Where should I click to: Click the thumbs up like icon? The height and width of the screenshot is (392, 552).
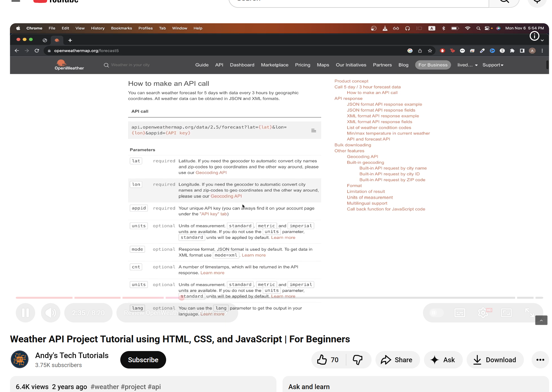click(x=322, y=360)
